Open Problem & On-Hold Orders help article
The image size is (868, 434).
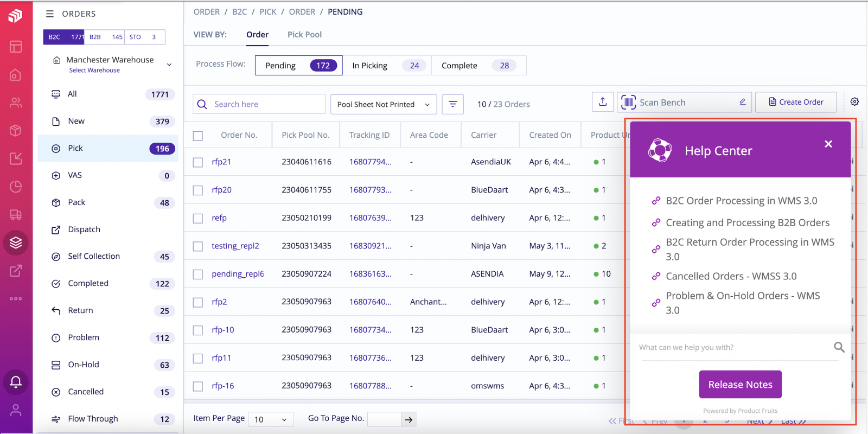[x=743, y=303]
